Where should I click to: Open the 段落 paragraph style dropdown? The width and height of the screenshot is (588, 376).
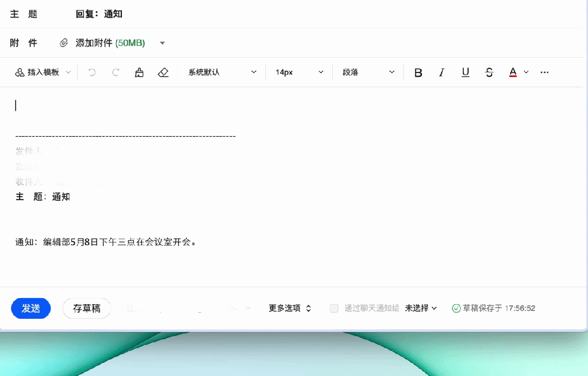pyautogui.click(x=368, y=72)
